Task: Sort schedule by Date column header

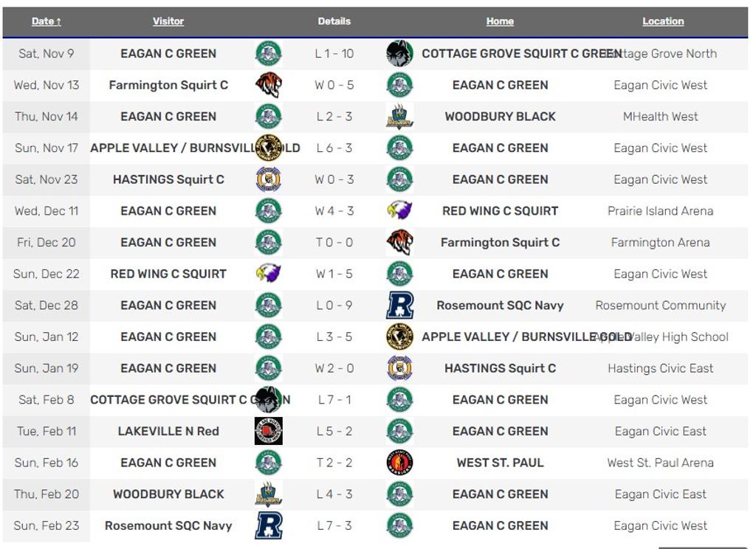Action: point(46,21)
